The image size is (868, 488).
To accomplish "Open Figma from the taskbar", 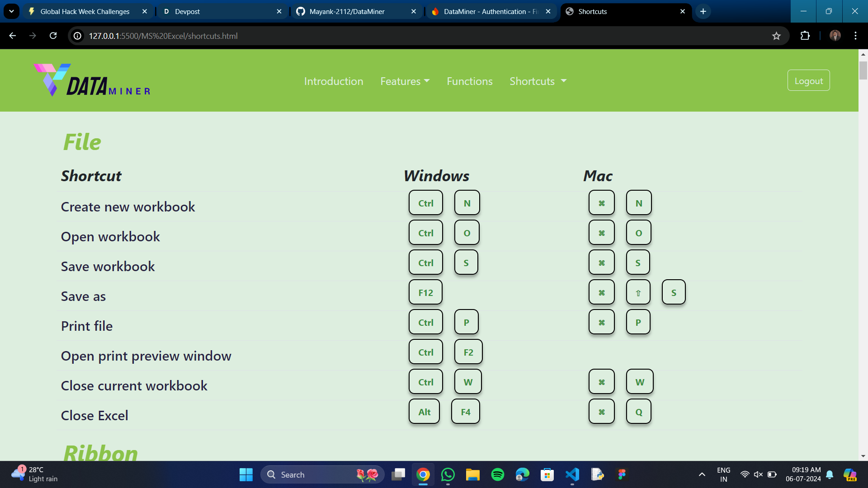I will click(x=622, y=474).
